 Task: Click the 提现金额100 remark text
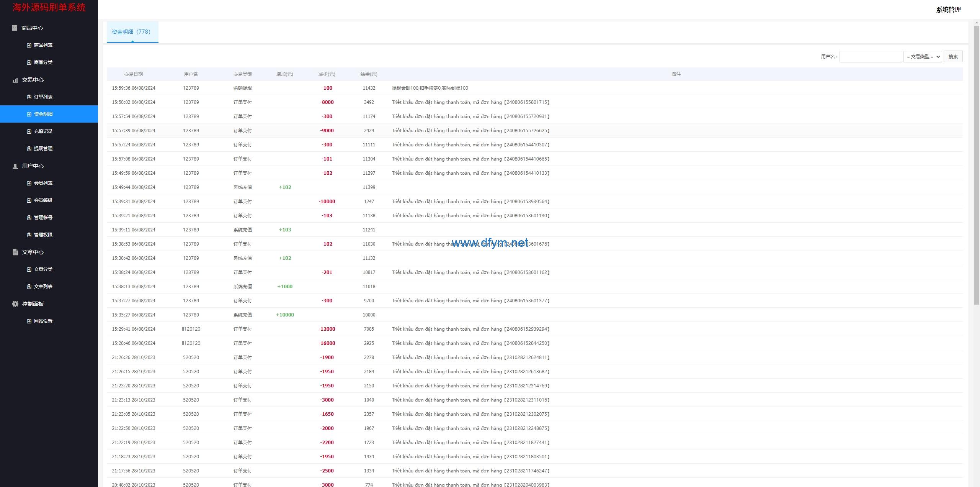[430, 88]
